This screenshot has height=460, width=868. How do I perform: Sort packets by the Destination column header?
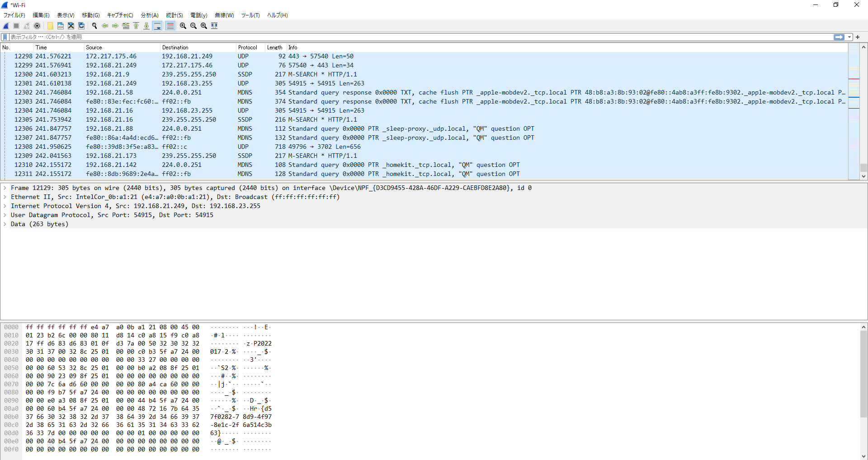point(198,47)
